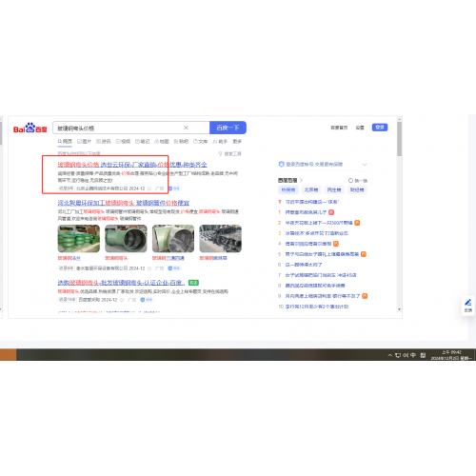
Task: Click the green badge beside third result title
Action: (x=193, y=283)
